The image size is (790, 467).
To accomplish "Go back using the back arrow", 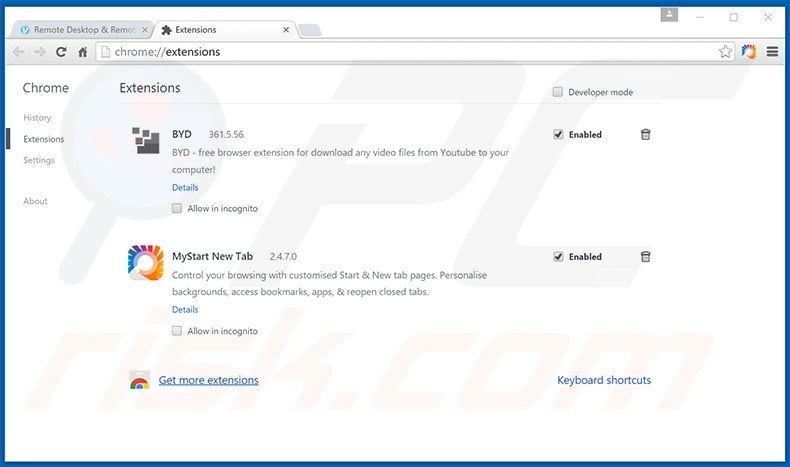I will [19, 52].
